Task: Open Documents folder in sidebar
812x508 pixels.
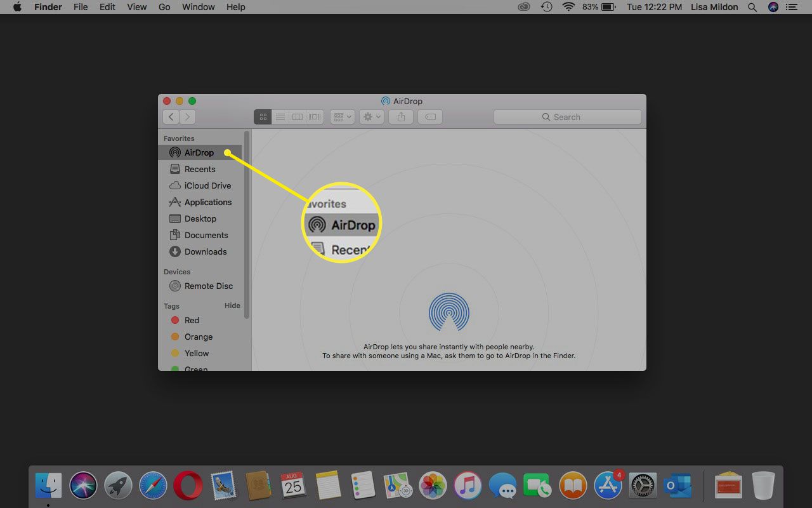Action: click(200, 235)
